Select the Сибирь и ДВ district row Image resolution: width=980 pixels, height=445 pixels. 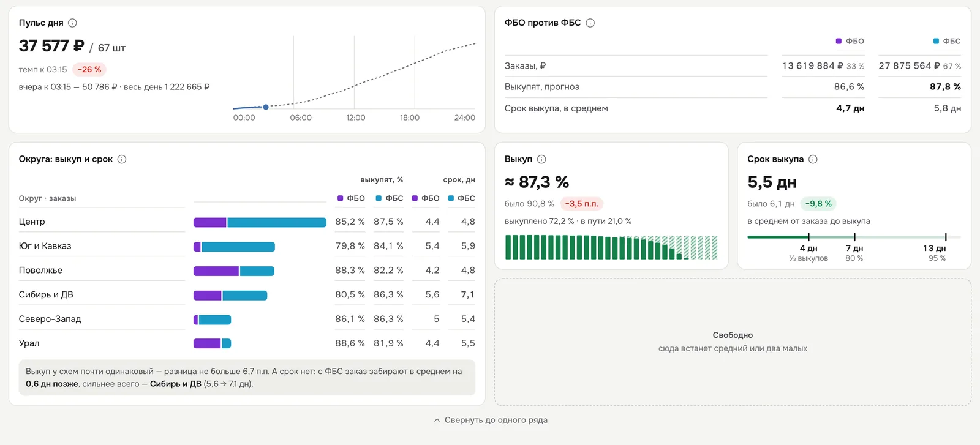247,294
